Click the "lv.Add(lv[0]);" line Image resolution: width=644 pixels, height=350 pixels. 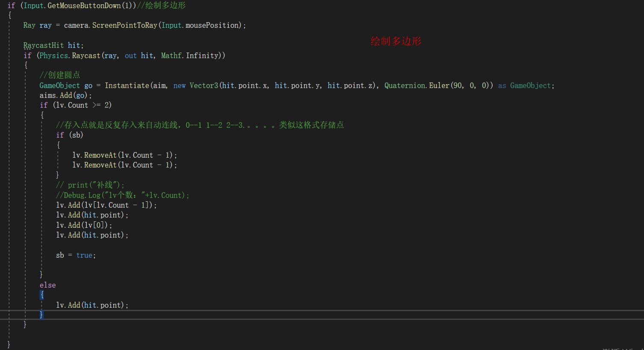(x=84, y=225)
